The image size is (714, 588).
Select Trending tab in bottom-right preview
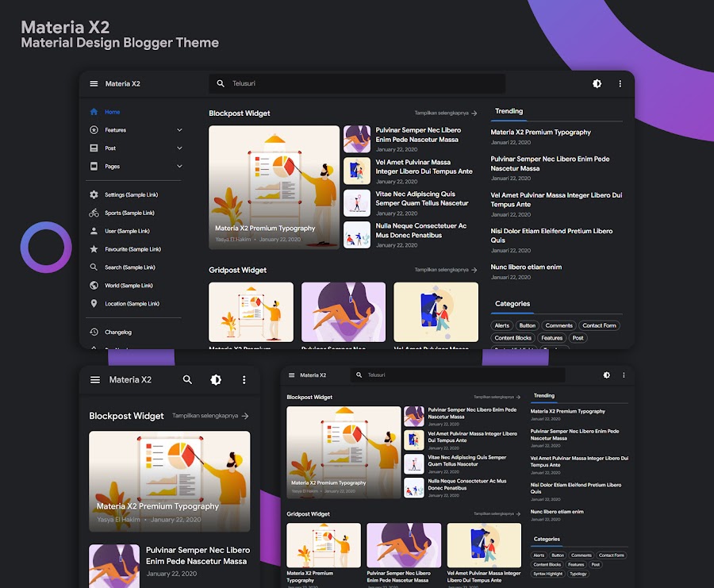tap(543, 396)
